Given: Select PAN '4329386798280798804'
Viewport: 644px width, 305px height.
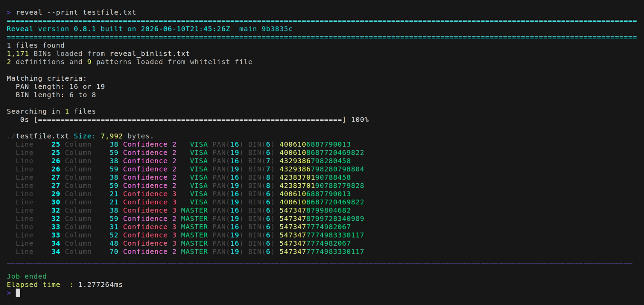Looking at the screenshot, I should (322, 169).
